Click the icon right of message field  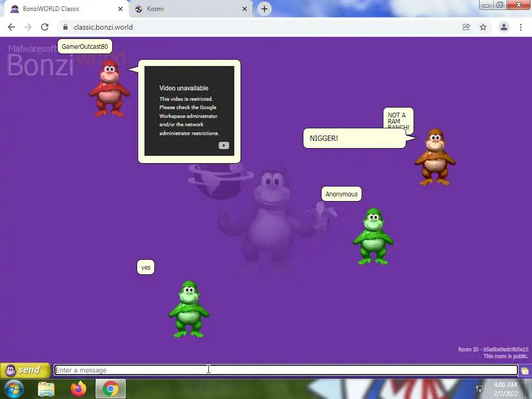(525, 370)
